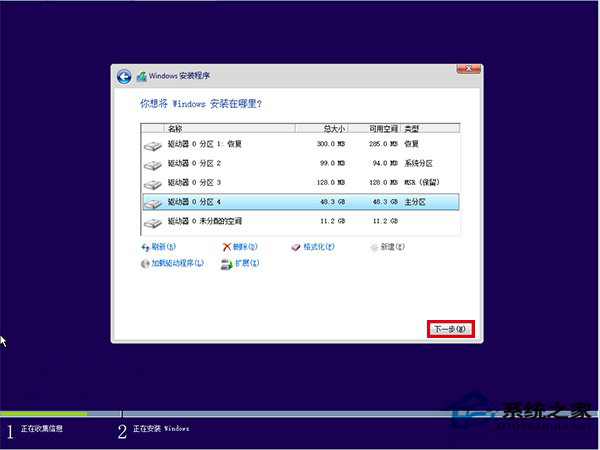The image size is (600, 450).
Task: Sort by the 名称 column header
Action: point(230,129)
